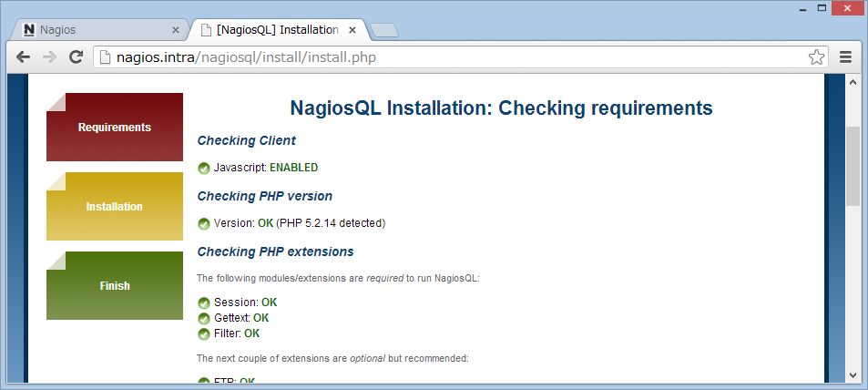Click the page icon in the address bar
This screenshot has height=390, width=868.
(x=105, y=57)
